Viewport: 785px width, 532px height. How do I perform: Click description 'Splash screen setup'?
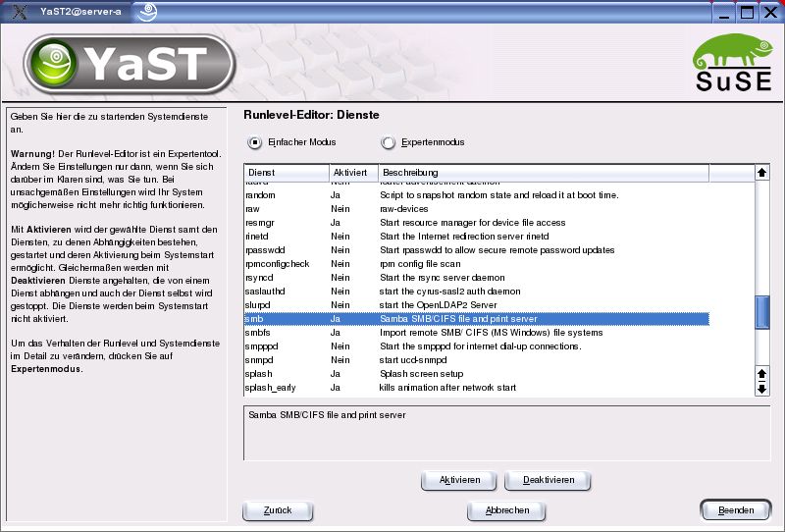click(422, 374)
